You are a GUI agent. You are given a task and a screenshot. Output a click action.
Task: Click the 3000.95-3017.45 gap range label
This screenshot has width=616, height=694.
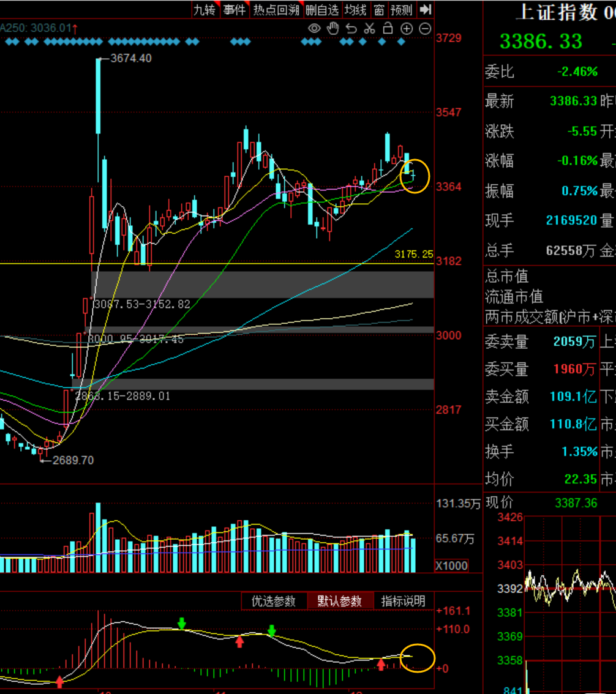click(x=135, y=339)
